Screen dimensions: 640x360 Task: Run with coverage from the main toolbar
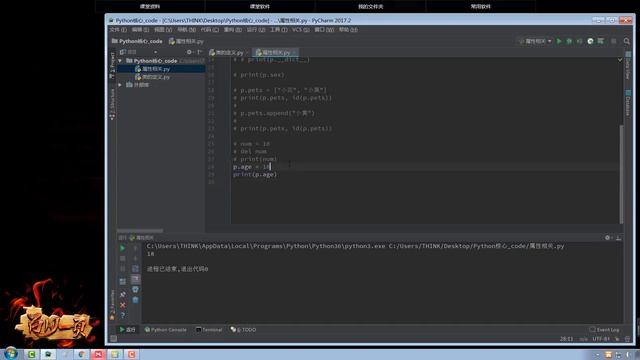click(579, 41)
